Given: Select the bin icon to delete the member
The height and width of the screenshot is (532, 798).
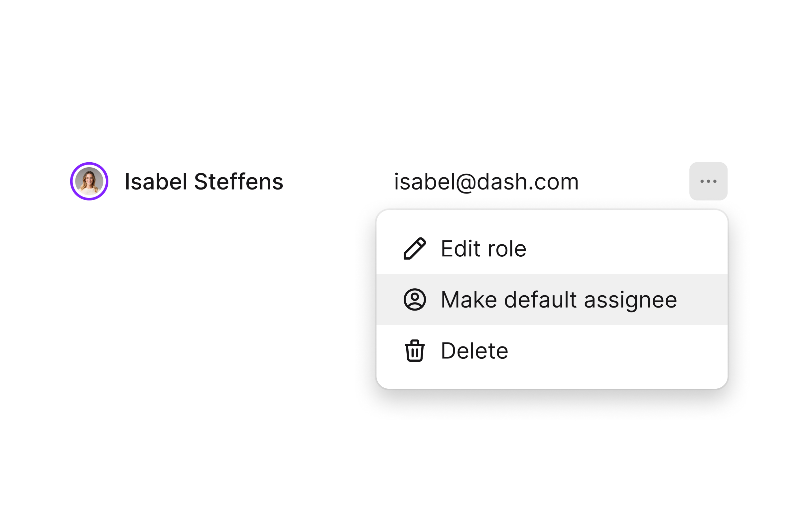Looking at the screenshot, I should (415, 351).
